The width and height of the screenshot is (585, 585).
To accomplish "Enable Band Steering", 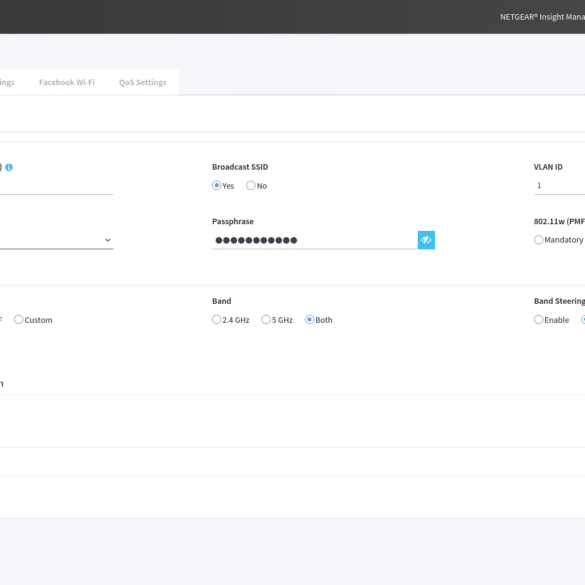I will point(538,320).
